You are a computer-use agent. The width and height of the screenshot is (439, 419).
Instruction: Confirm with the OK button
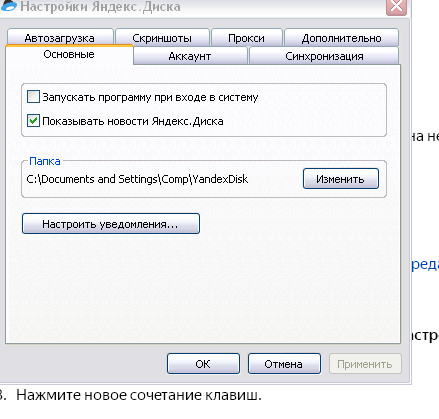[203, 364]
